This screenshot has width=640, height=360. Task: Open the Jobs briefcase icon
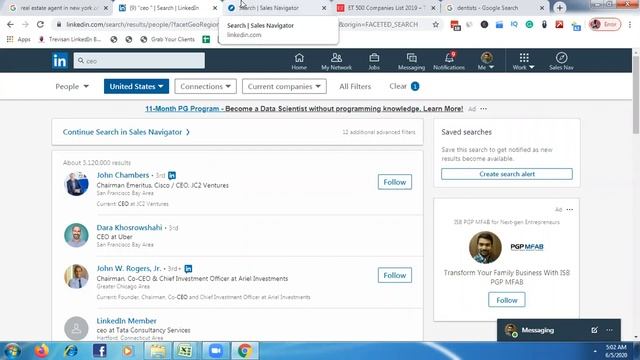[x=374, y=61]
